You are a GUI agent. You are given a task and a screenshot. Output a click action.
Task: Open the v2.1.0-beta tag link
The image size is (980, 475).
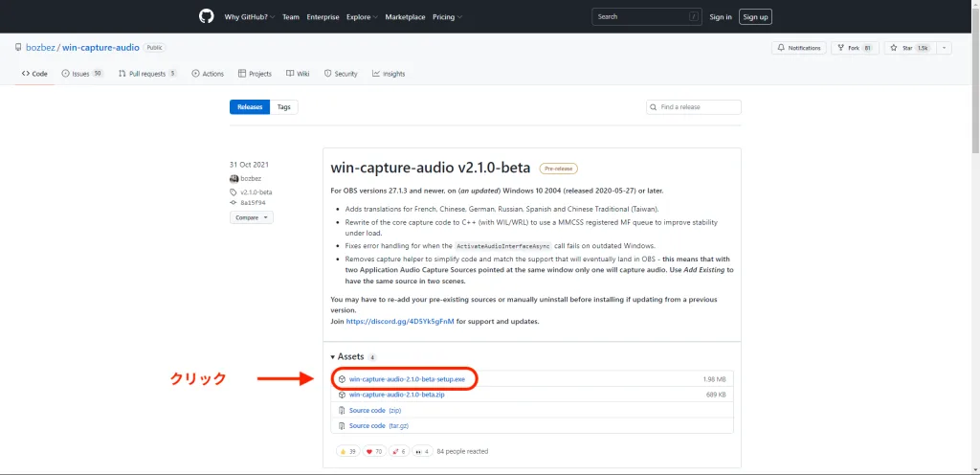tap(256, 192)
